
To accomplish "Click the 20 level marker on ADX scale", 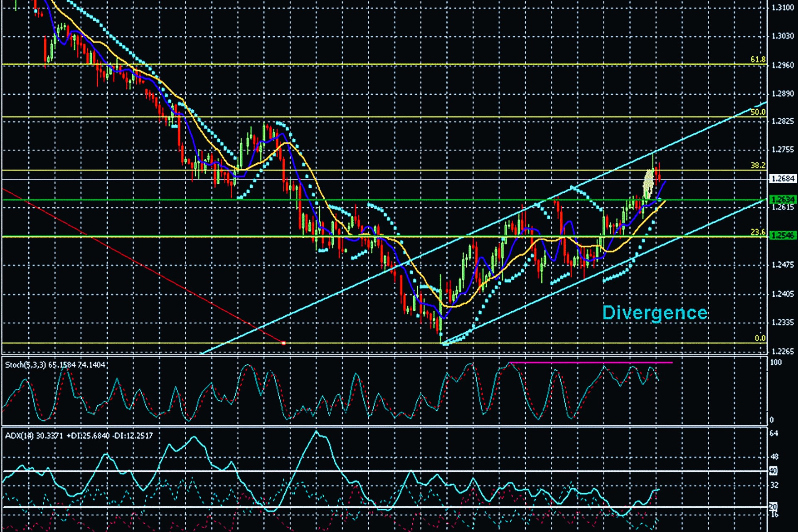I will pos(773,506).
